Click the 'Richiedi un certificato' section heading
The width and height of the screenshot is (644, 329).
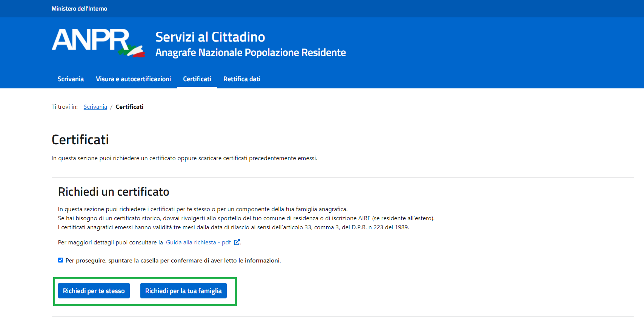point(114,192)
